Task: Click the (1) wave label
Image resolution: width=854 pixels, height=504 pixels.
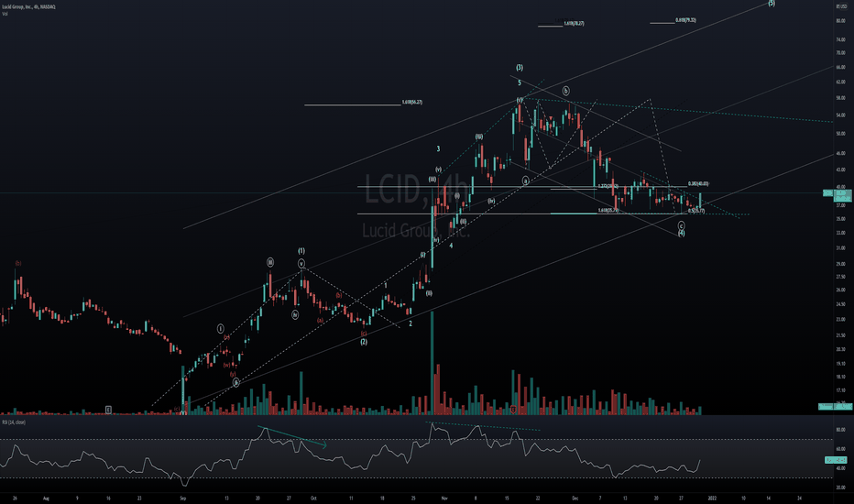Action: pos(301,251)
